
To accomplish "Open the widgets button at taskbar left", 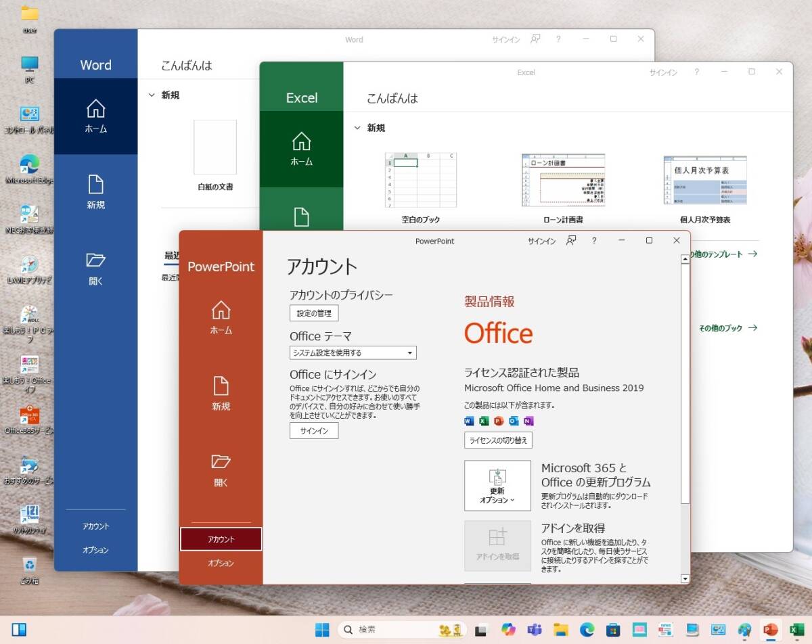I will tap(19, 630).
